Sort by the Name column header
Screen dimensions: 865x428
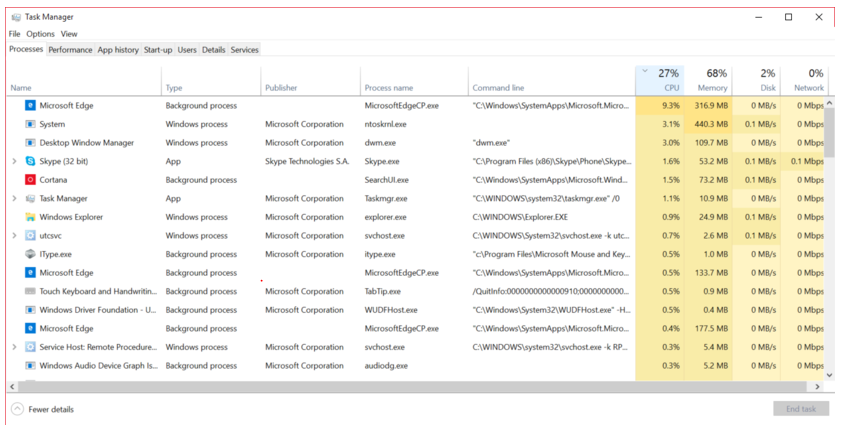pyautogui.click(x=84, y=81)
